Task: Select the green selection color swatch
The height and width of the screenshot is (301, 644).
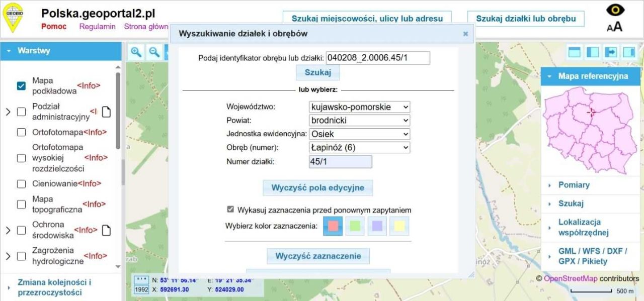Action: [x=354, y=226]
